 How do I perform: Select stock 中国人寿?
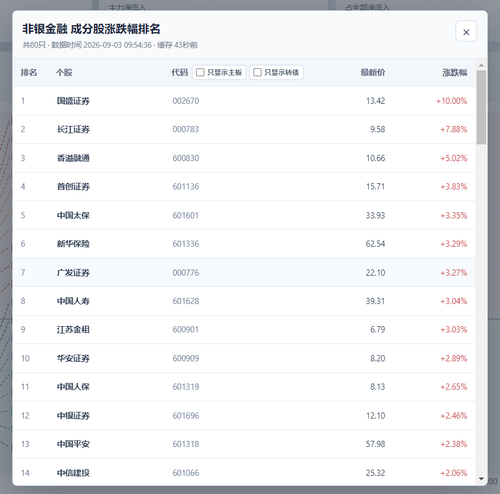click(x=73, y=301)
